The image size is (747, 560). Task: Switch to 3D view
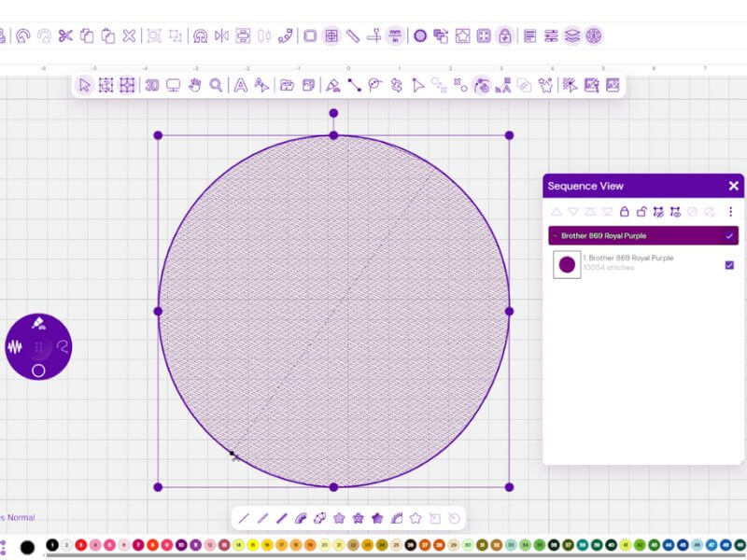(152, 86)
